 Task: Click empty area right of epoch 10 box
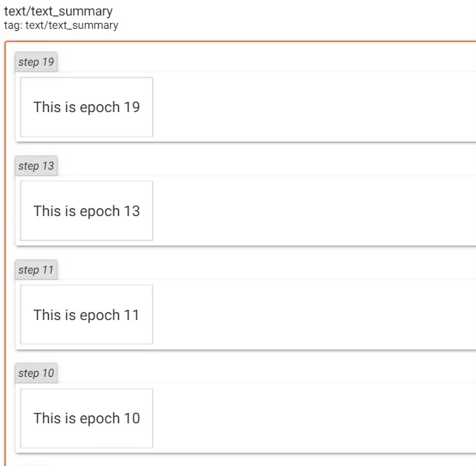pos(310,418)
